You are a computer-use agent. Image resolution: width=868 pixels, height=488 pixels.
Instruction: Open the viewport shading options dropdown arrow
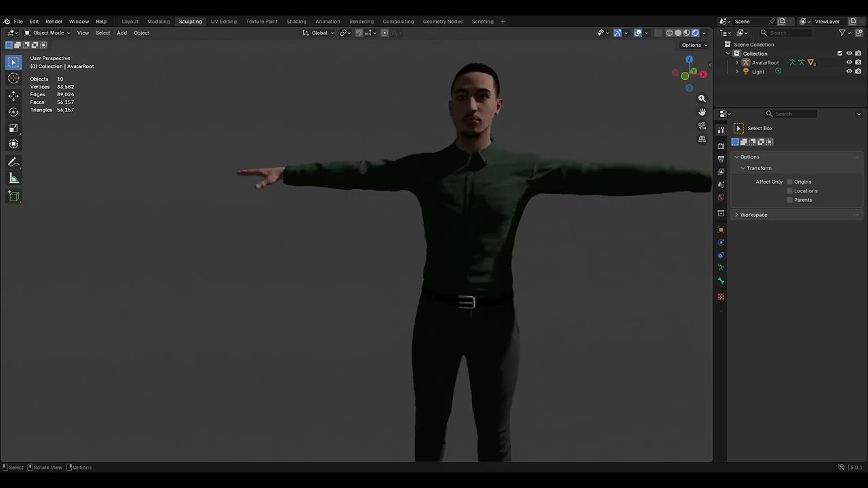tap(704, 33)
